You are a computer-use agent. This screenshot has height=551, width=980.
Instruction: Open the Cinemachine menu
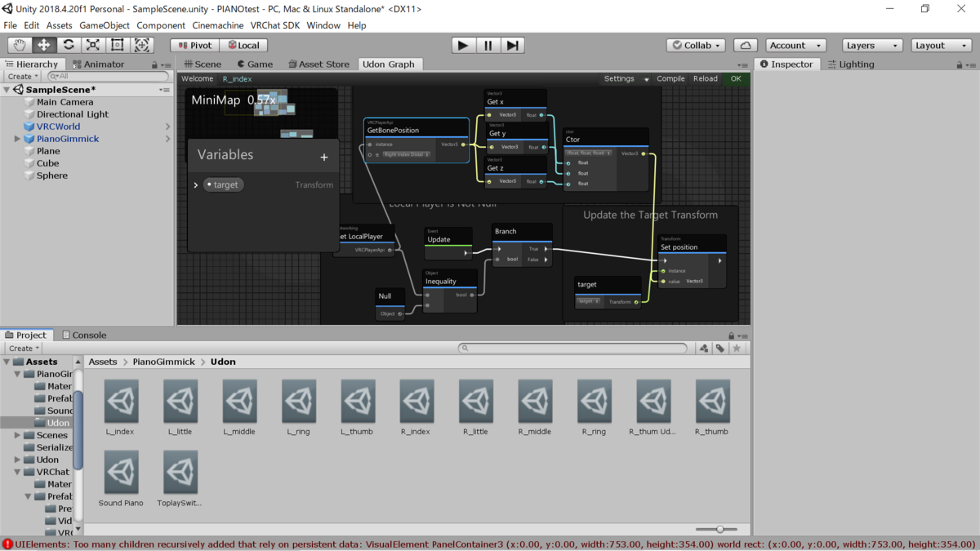click(x=218, y=25)
